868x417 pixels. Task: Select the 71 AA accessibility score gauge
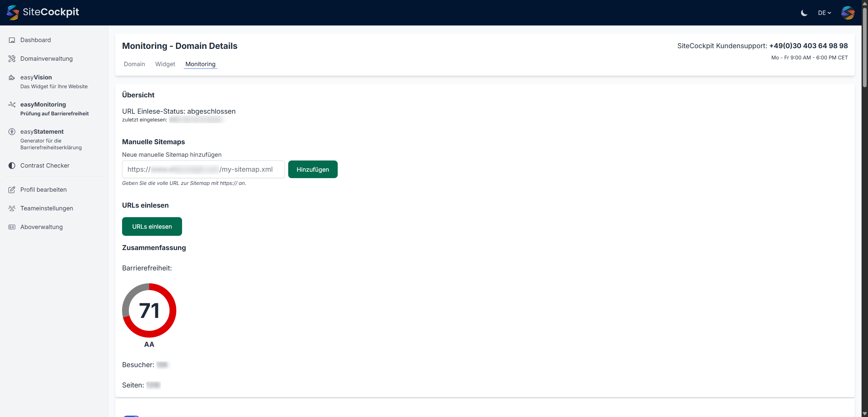(149, 310)
